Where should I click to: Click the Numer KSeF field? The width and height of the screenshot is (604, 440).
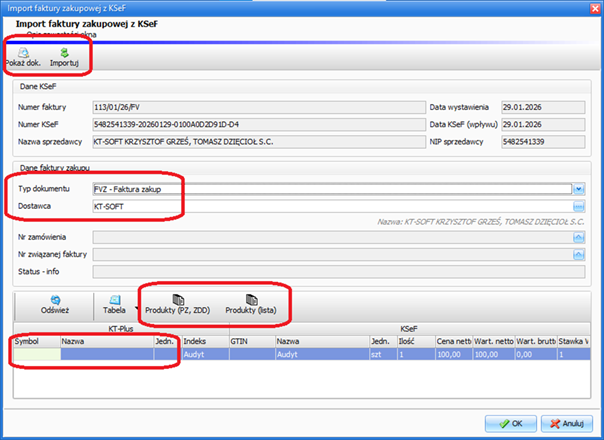point(259,124)
